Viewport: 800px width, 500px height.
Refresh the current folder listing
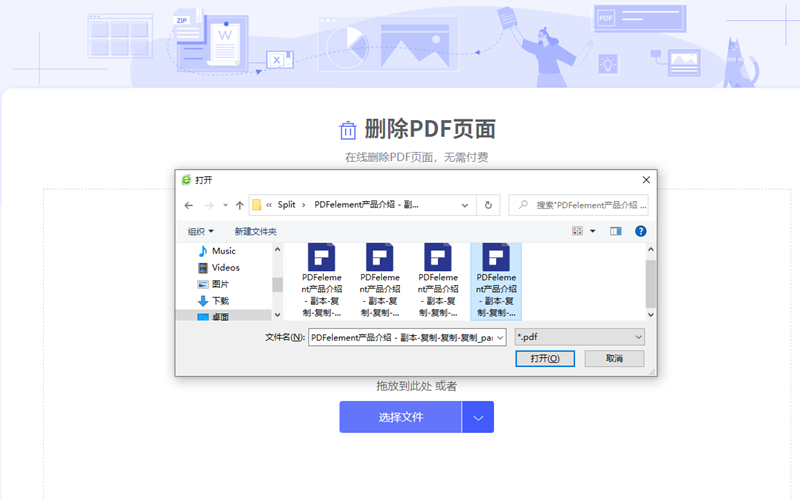(488, 205)
